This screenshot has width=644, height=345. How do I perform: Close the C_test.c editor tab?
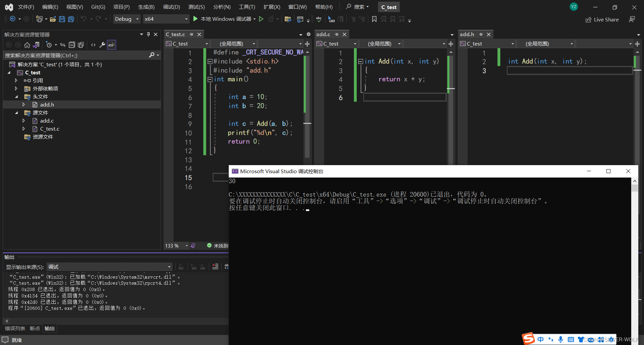pyautogui.click(x=199, y=34)
